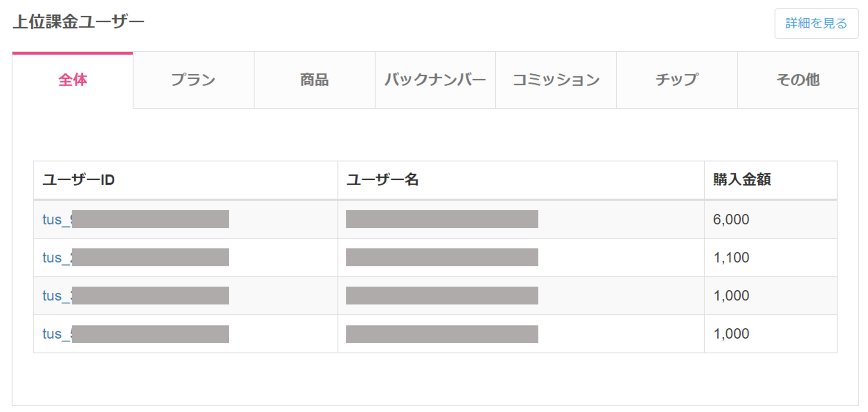This screenshot has height=412, width=868.
Task: Click the 購入金額 column header
Action: coord(742,180)
